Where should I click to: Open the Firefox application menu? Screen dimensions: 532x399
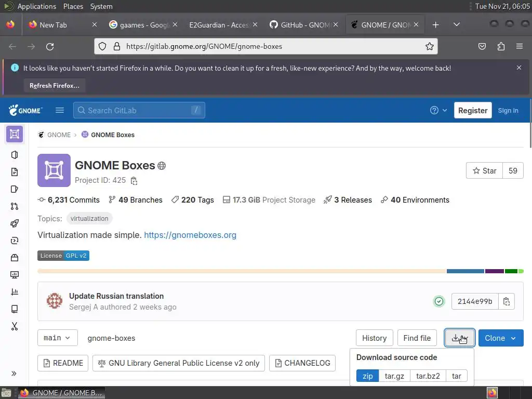pyautogui.click(x=520, y=46)
